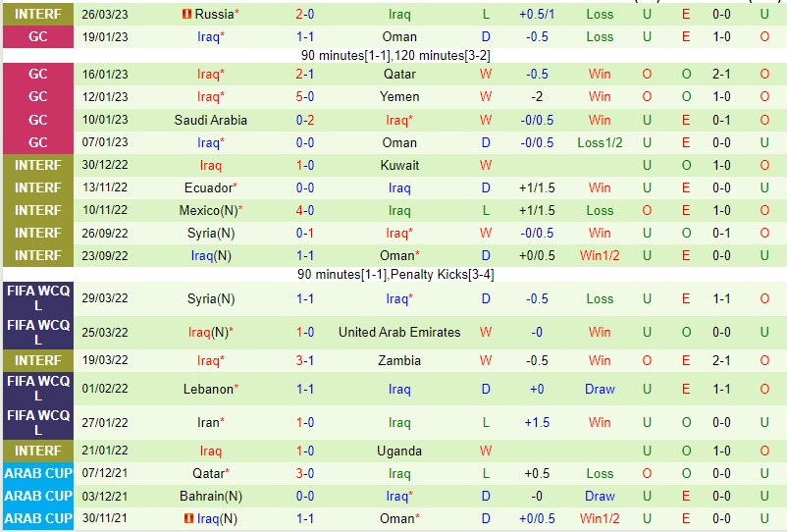Click the 5-0 score against Yemen
787x532 pixels.
305,96
